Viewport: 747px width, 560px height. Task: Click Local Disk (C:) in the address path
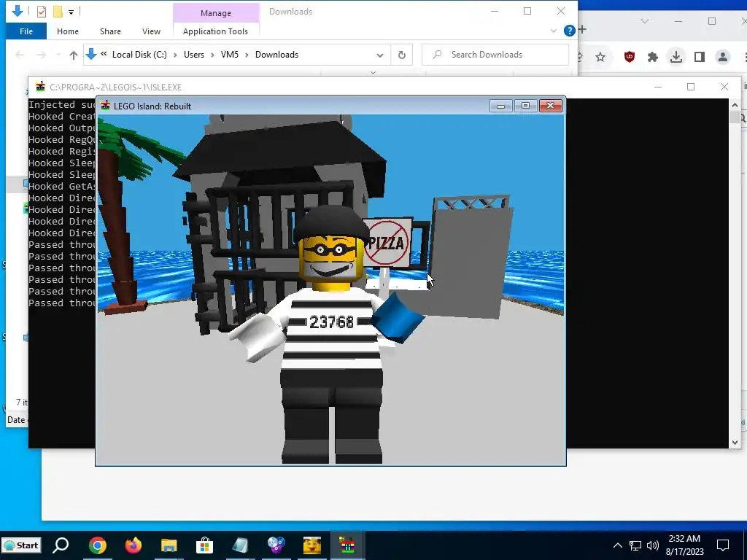click(x=139, y=55)
